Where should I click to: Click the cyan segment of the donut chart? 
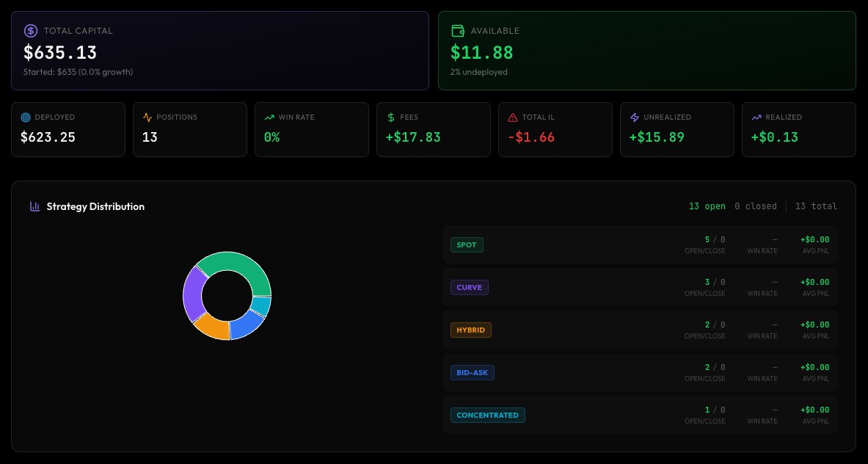point(260,306)
